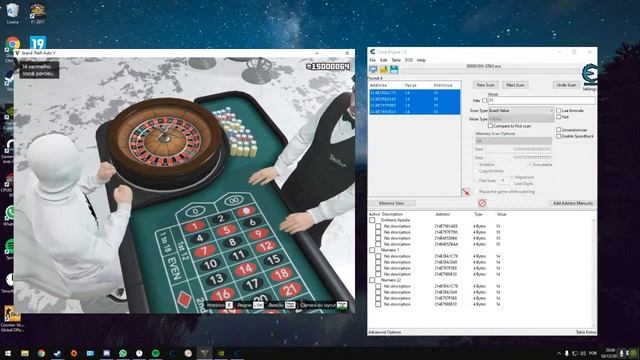This screenshot has width=640, height=360.
Task: Open the blue 19 desktop shortcut
Action: click(38, 43)
